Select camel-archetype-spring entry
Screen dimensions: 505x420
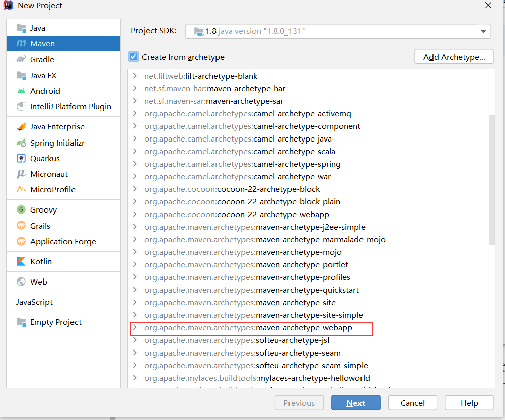point(242,164)
